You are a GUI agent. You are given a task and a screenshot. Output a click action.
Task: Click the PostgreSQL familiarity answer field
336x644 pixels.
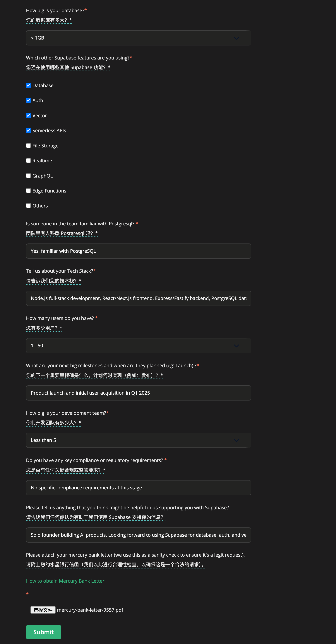pos(138,251)
